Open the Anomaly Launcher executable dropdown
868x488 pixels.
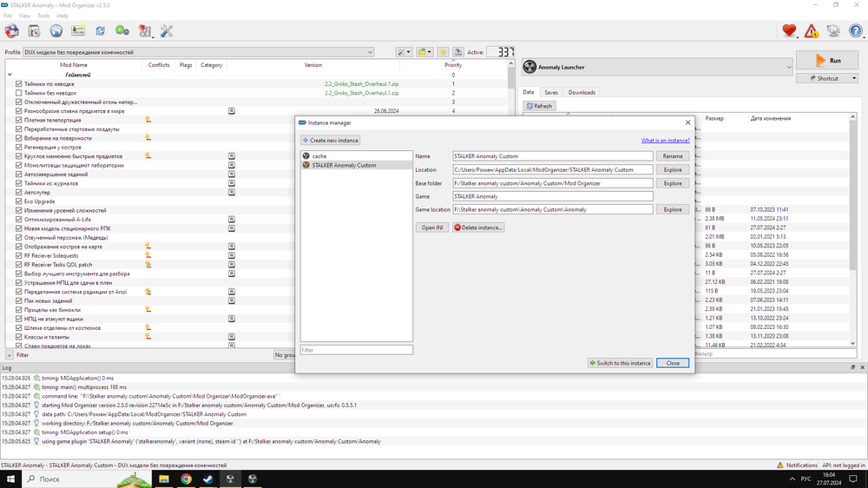[788, 67]
